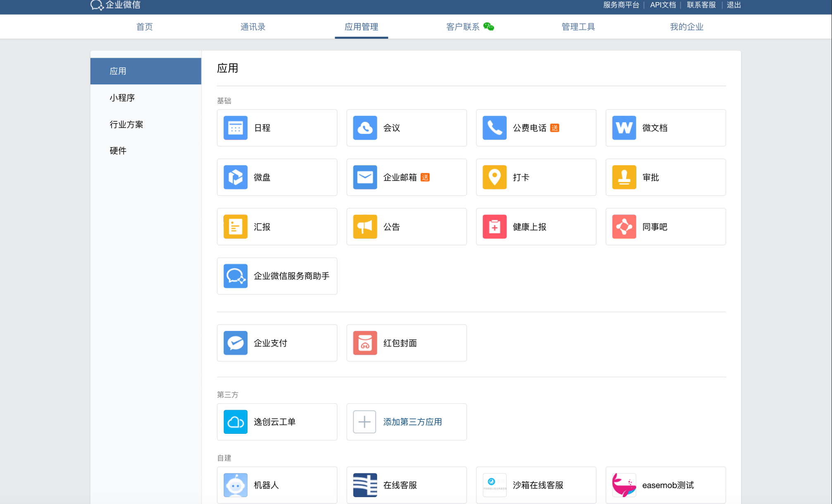This screenshot has width=832, height=504.
Task: Select 应用 in the left sidebar
Action: 146,71
